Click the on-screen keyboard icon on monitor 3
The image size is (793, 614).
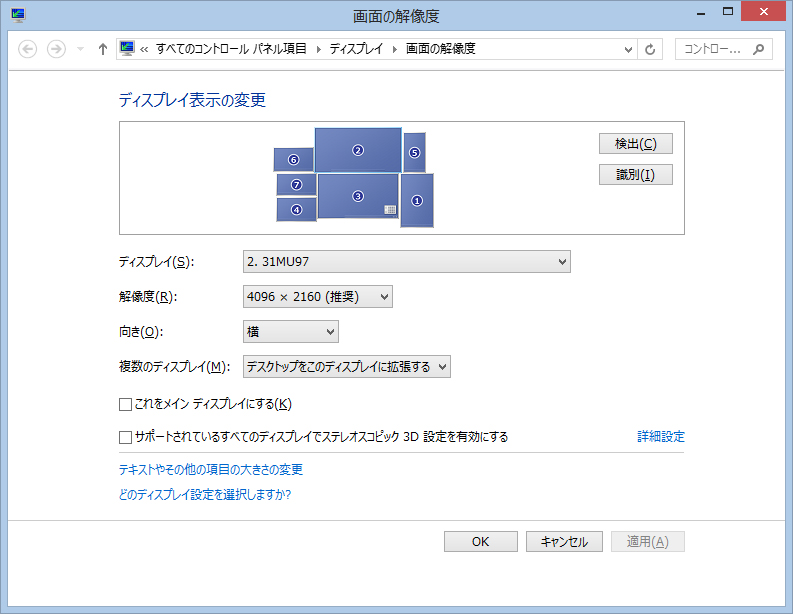coord(390,209)
